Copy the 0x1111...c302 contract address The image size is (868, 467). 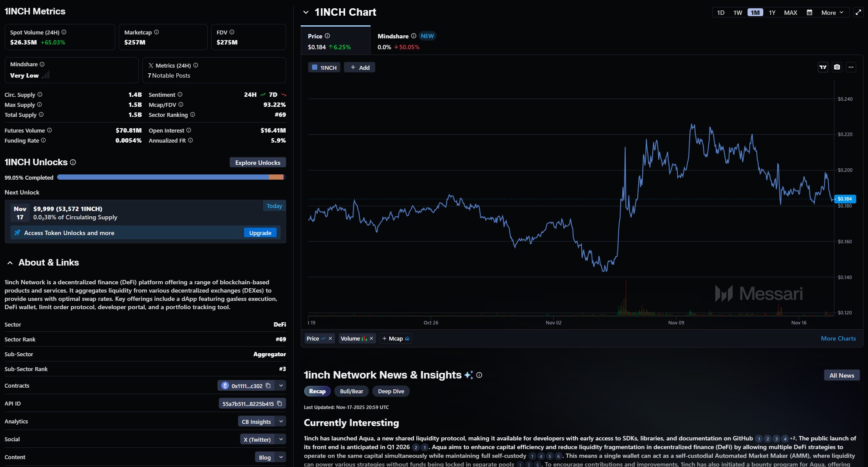pos(268,386)
